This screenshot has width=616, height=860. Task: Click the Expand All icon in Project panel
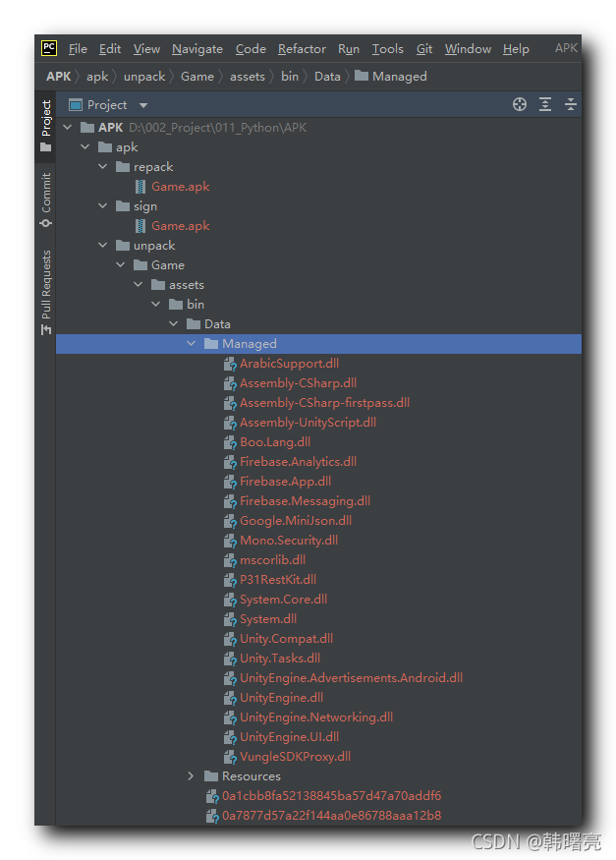[544, 104]
